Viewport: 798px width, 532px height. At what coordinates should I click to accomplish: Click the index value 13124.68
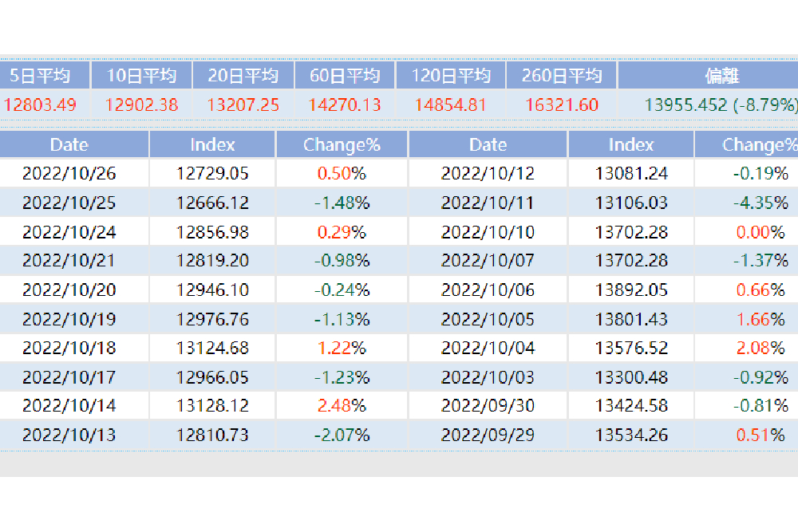(x=212, y=348)
